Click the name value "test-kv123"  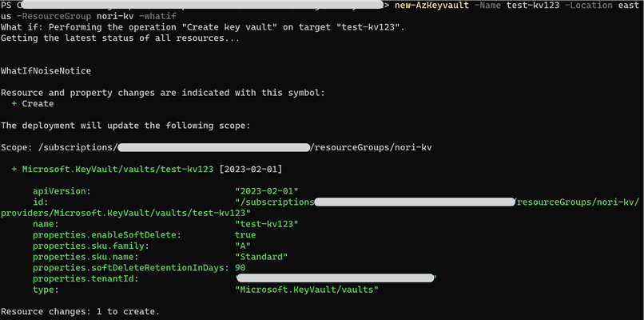267,224
